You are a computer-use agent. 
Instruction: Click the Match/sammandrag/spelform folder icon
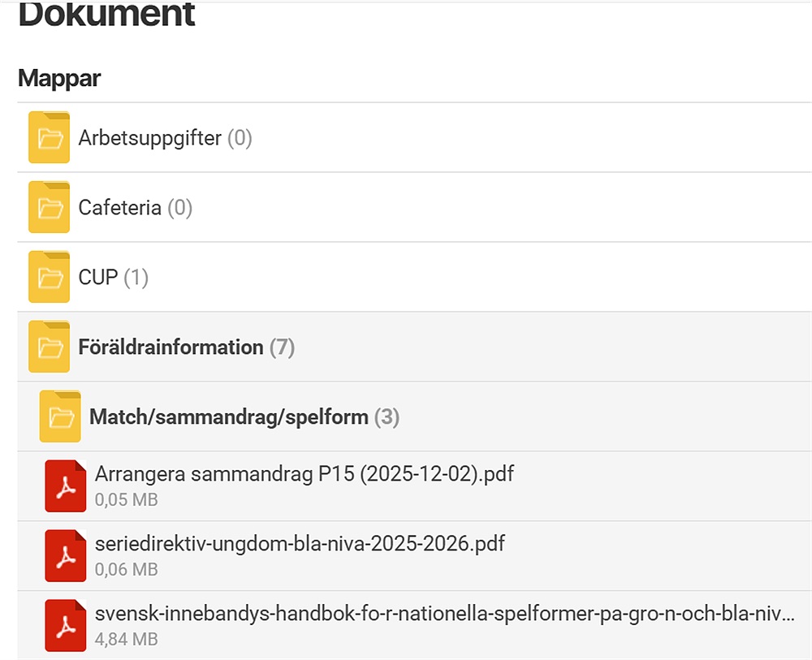pos(60,417)
